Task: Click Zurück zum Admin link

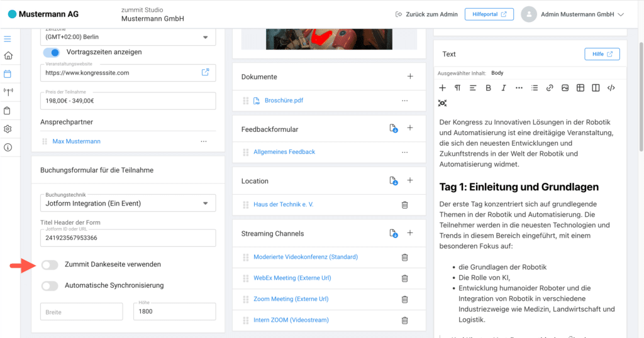Action: click(x=426, y=14)
